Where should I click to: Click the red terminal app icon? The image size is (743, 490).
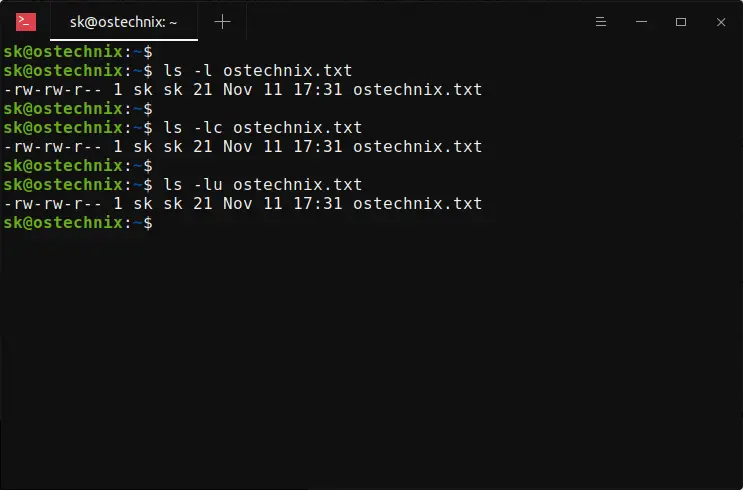point(26,21)
